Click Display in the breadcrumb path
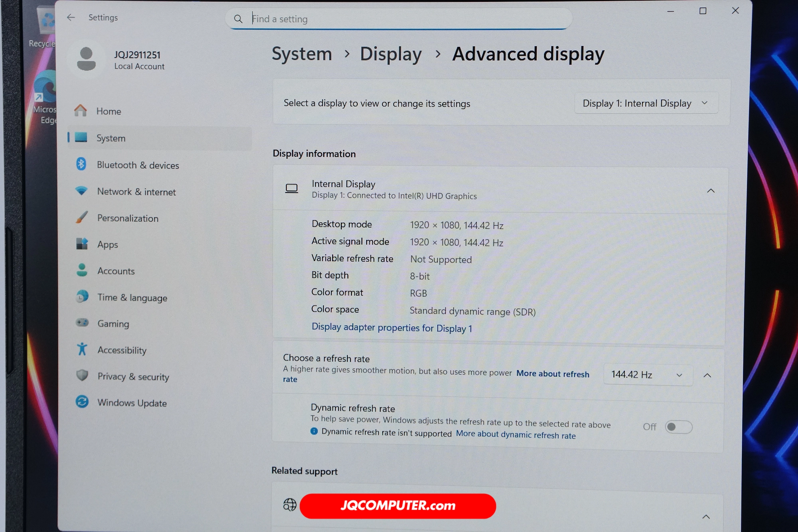This screenshot has height=532, width=798. tap(391, 54)
